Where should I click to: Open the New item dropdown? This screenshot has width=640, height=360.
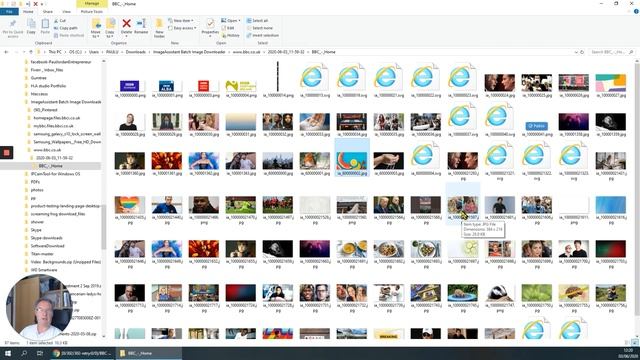181,20
